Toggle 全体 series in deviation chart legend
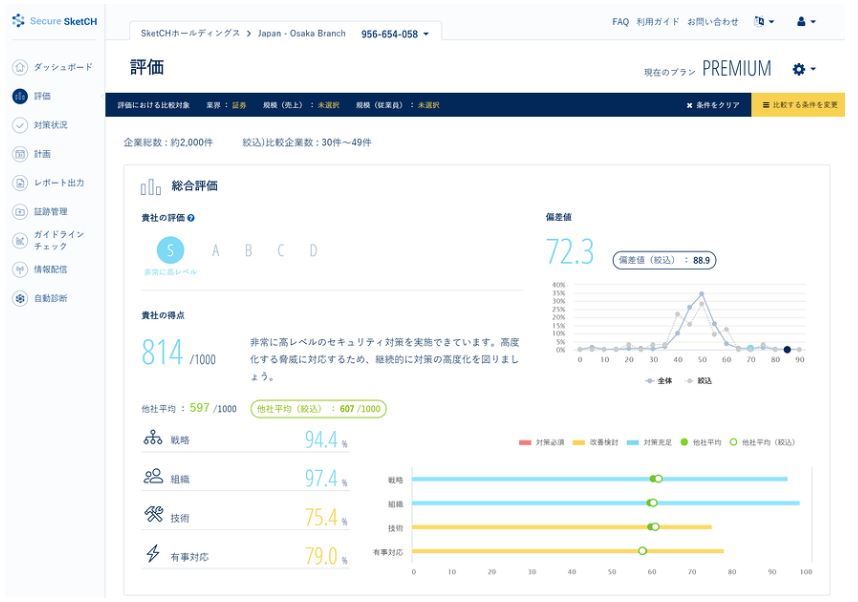The height and width of the screenshot is (602, 858). [660, 381]
